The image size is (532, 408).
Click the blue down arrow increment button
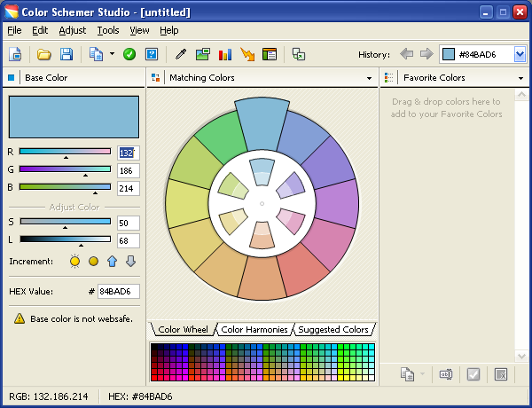[x=130, y=262]
